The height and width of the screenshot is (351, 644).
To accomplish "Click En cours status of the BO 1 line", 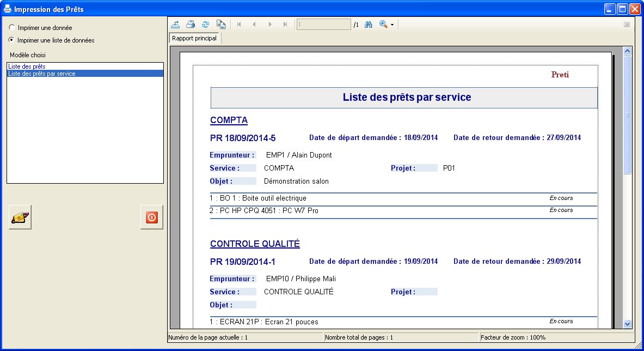I will coord(561,198).
